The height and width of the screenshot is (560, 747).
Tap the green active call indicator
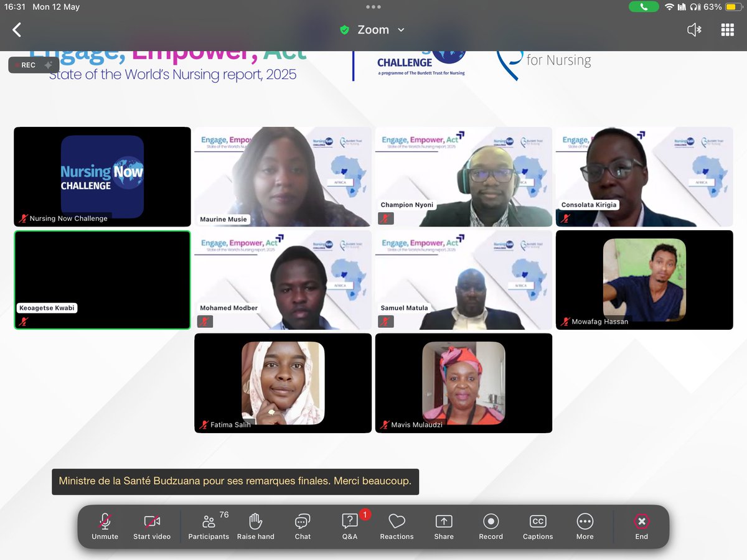pos(644,7)
